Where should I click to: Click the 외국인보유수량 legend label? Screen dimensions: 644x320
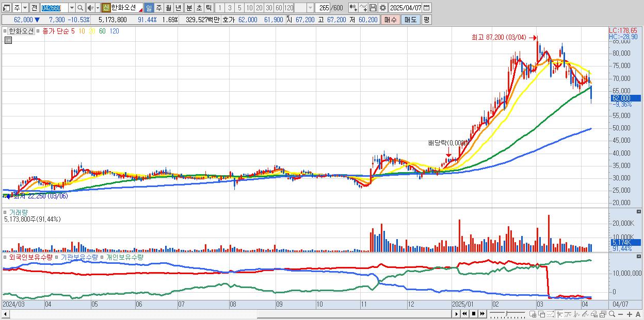pyautogui.click(x=30, y=257)
